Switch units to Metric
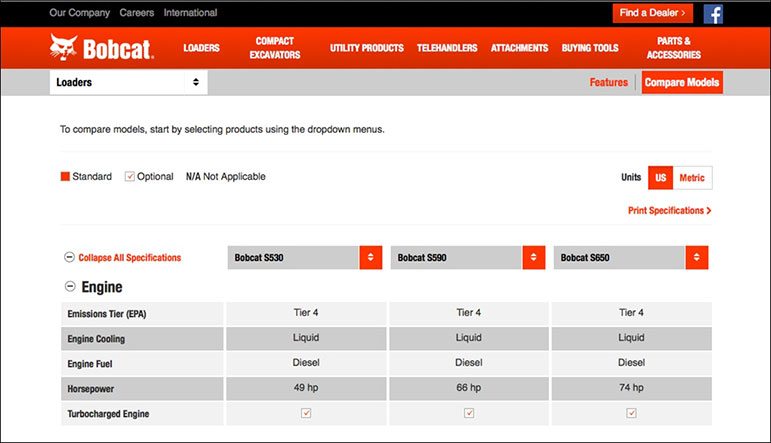Viewport: 771px width, 443px height. [x=692, y=178]
